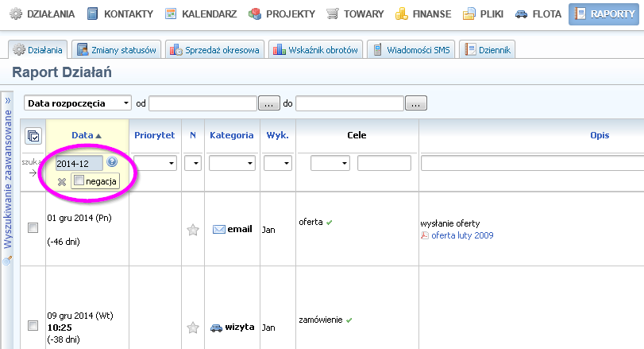The width and height of the screenshot is (644, 349).
Task: Open the date picker for the 'do' field
Action: 416,103
